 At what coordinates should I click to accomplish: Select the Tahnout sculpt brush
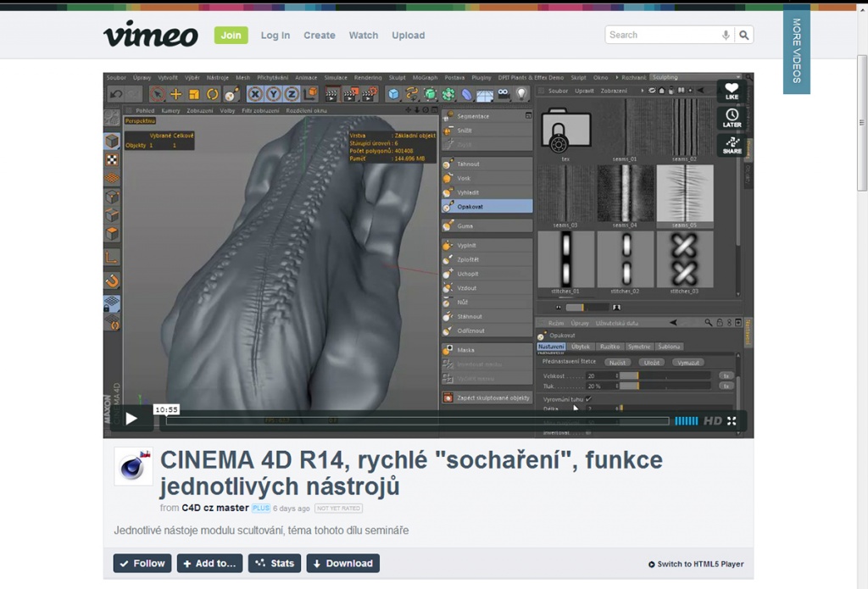coord(487,164)
